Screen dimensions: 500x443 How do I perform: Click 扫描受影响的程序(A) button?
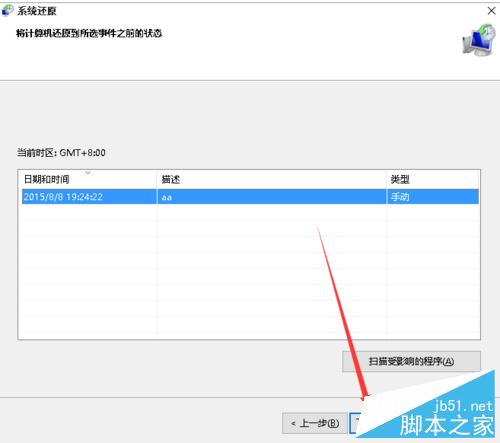411,361
